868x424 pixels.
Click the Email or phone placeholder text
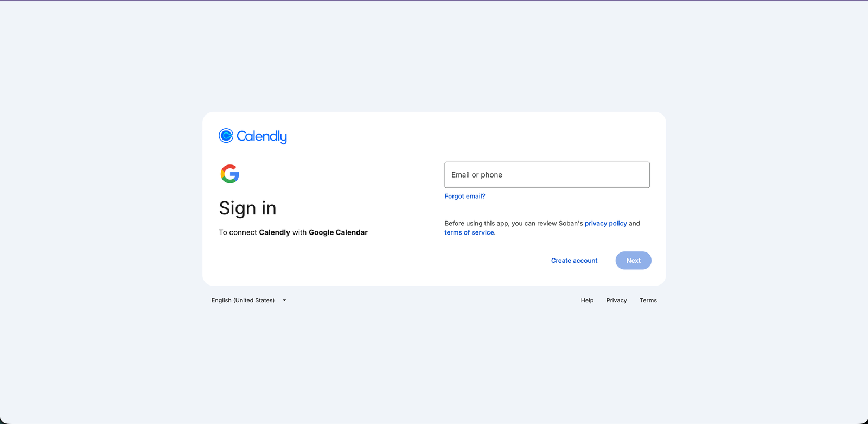476,174
